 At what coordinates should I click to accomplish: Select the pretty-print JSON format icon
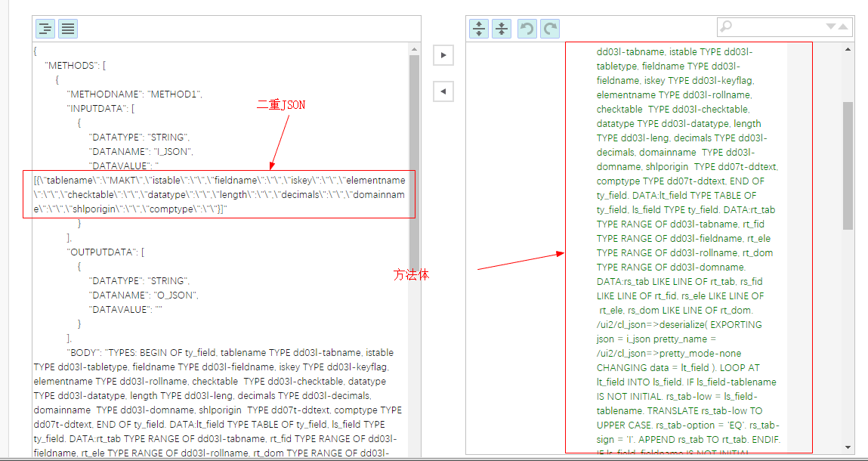pos(45,28)
